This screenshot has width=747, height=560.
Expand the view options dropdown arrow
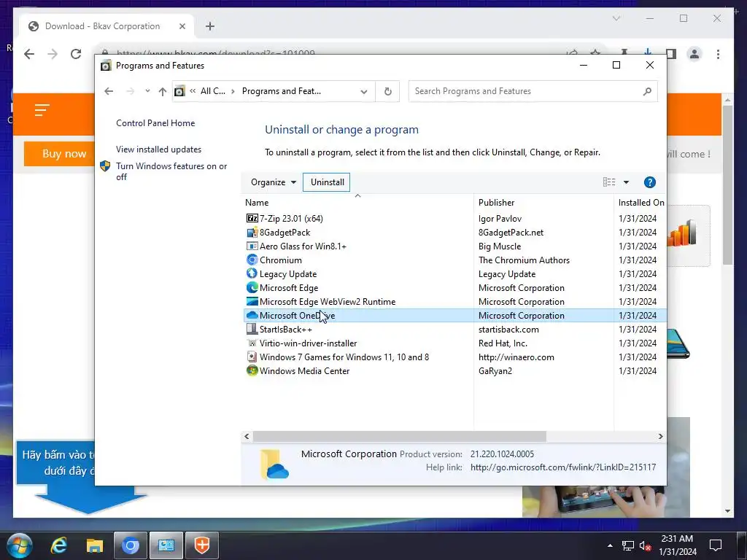coord(626,182)
